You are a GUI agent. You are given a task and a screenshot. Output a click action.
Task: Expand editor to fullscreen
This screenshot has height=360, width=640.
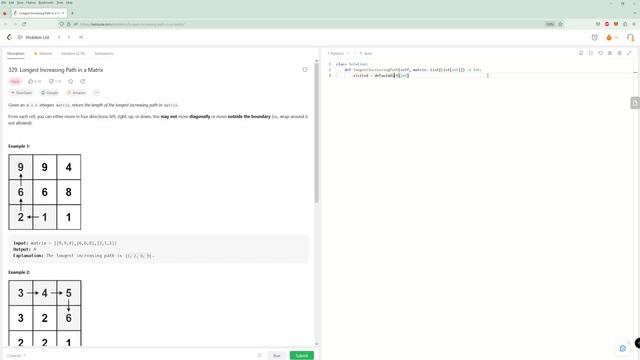(629, 53)
